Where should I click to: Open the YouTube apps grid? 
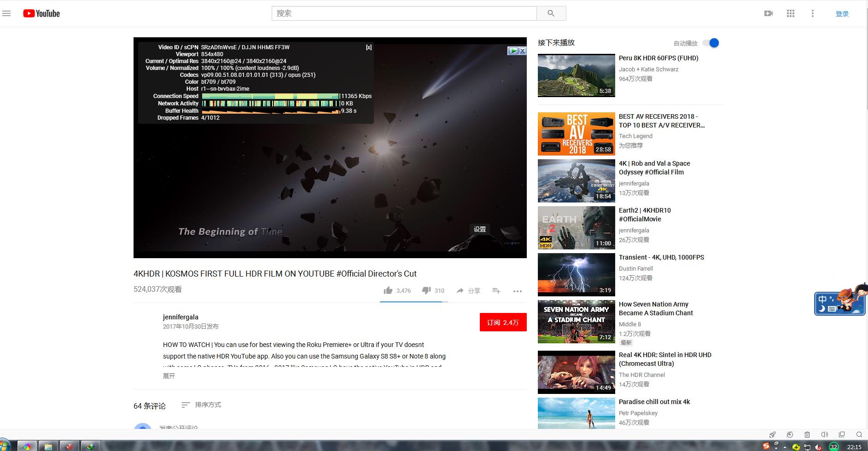(x=791, y=13)
